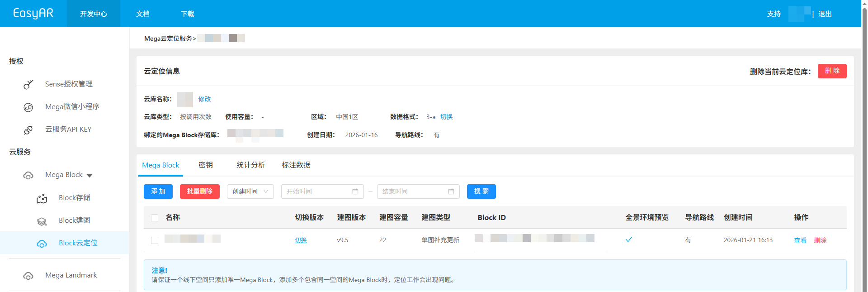This screenshot has height=292, width=868.
Task: Click the Mega Block cloud icon
Action: tap(28, 175)
